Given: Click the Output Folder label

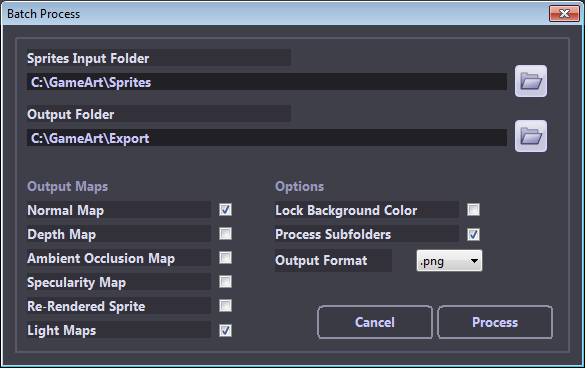Looking at the screenshot, I should click(159, 114).
